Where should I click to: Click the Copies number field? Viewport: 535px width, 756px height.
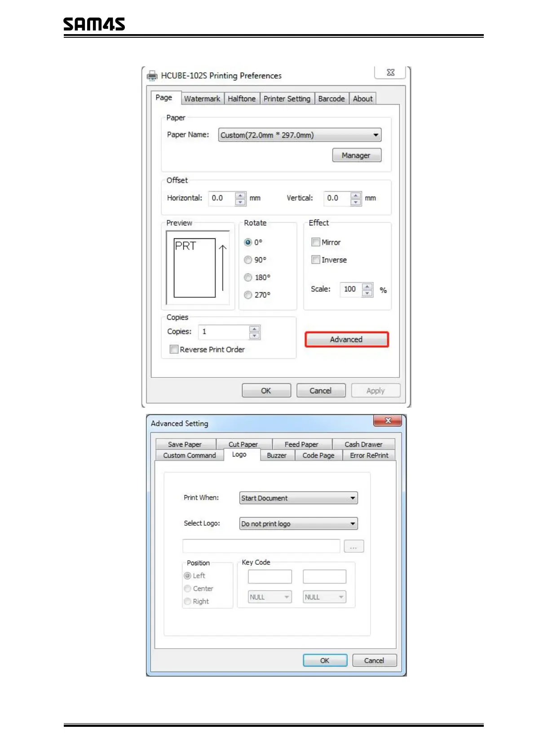224,332
